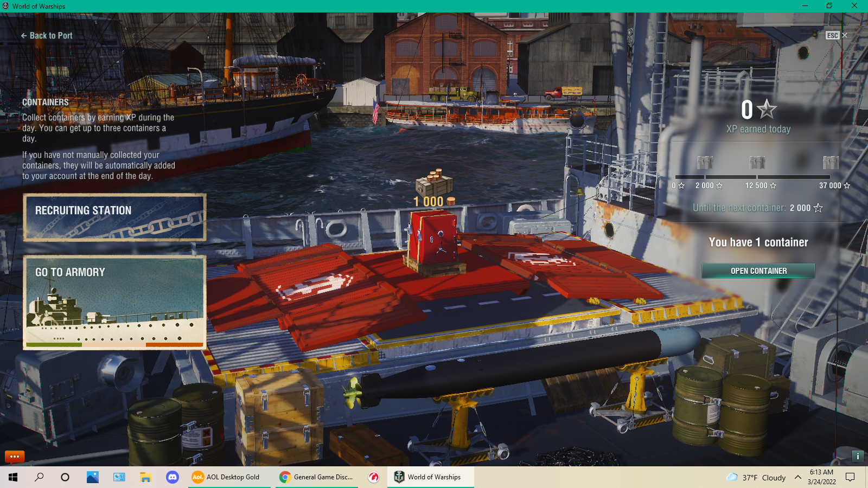This screenshot has width=868, height=488.
Task: Click the container icon above 12 500 XP
Action: click(757, 162)
